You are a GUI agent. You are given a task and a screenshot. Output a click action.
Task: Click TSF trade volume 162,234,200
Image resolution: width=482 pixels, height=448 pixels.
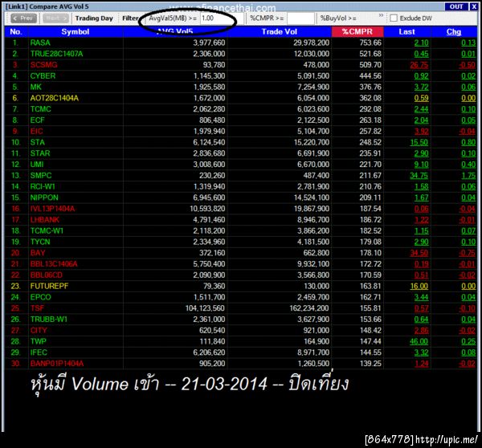309,308
